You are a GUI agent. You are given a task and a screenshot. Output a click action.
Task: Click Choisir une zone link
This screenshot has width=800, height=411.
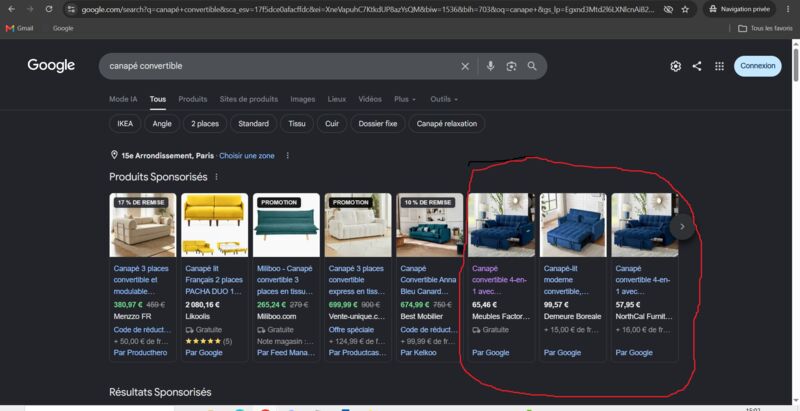[247, 156]
